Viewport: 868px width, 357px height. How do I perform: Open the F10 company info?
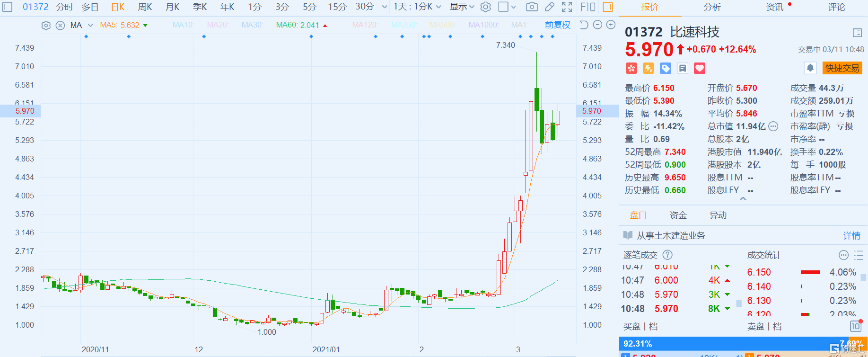587,7
